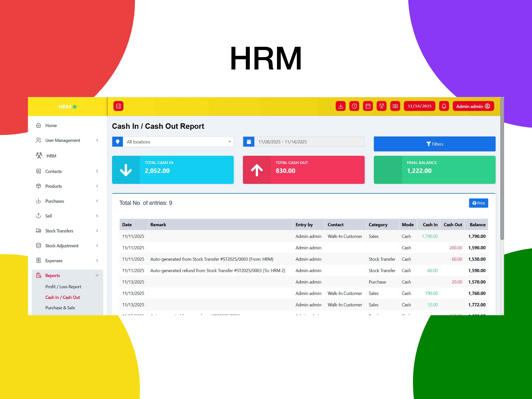Viewport: 532px width, 399px height.
Task: Click the Reports icon in sidebar
Action: click(x=38, y=275)
